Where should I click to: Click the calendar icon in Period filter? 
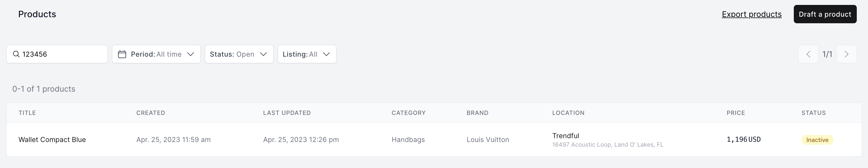[x=122, y=54]
